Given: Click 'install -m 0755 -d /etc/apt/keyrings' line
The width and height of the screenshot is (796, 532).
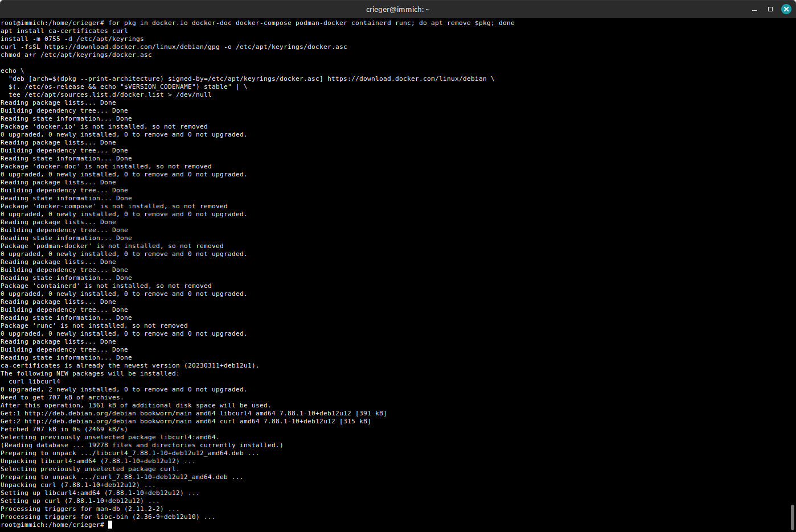Looking at the screenshot, I should point(72,39).
